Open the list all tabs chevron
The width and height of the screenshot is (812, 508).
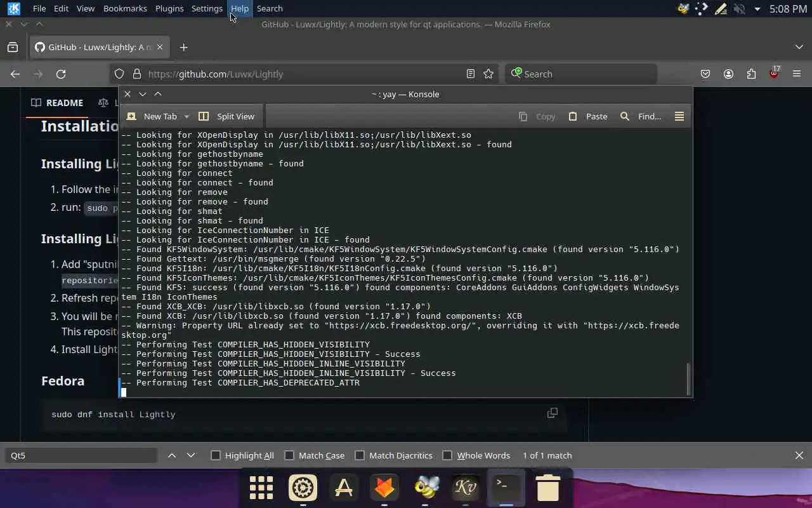click(799, 47)
